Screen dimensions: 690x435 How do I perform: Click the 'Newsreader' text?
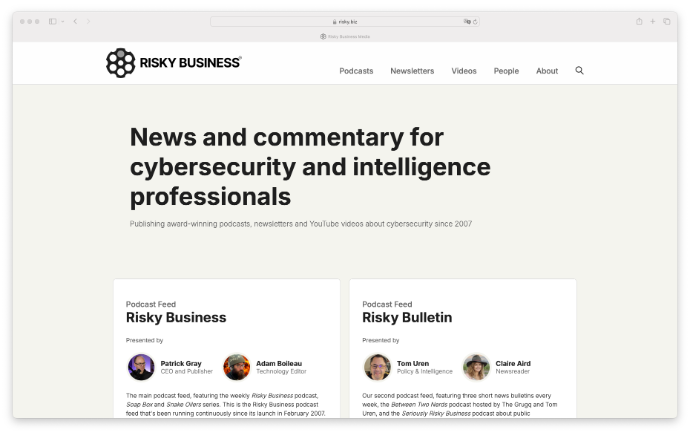(x=513, y=372)
